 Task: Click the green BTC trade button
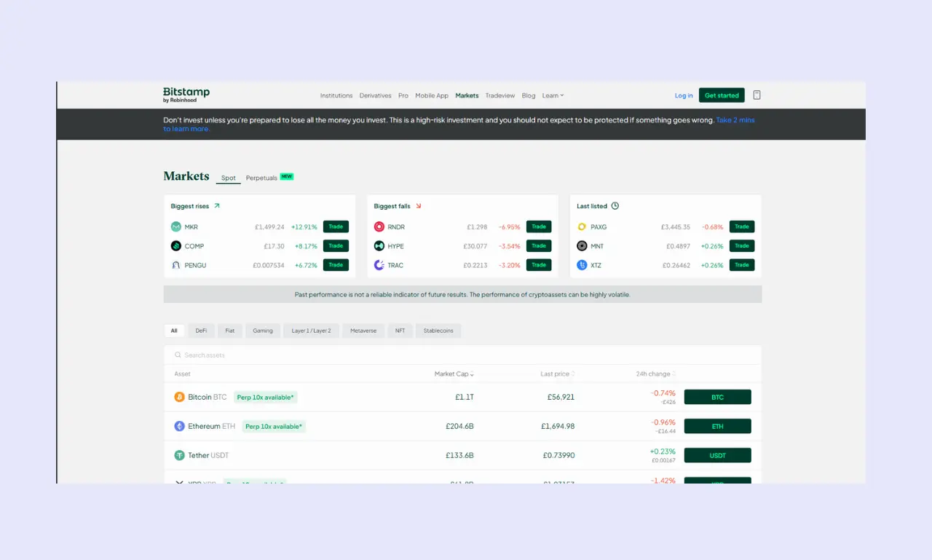click(x=717, y=397)
